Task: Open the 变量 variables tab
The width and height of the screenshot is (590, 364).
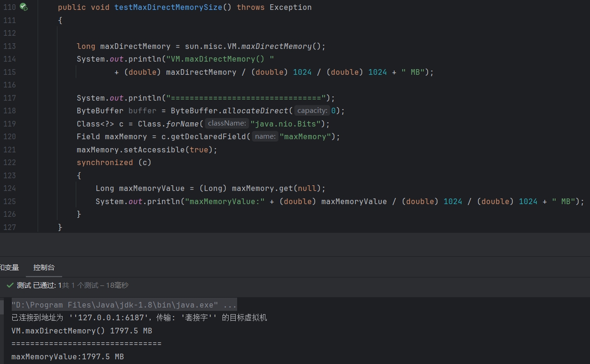Action: [x=9, y=268]
